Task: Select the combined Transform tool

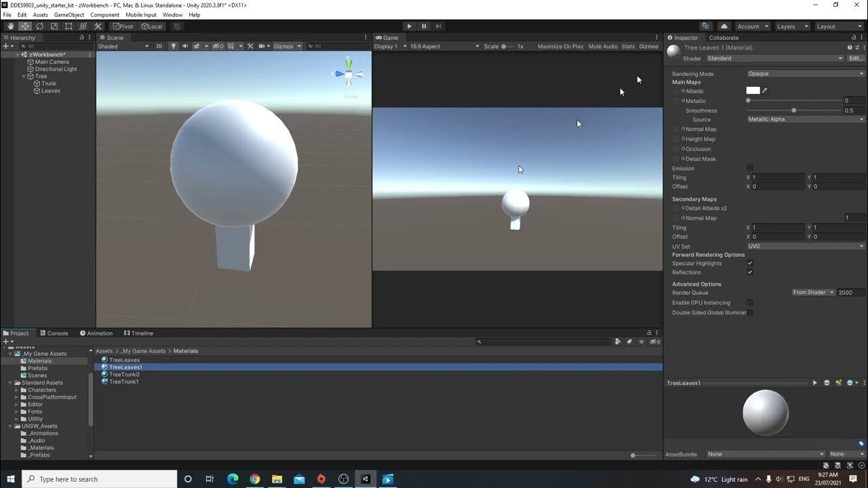Action: 83,26
